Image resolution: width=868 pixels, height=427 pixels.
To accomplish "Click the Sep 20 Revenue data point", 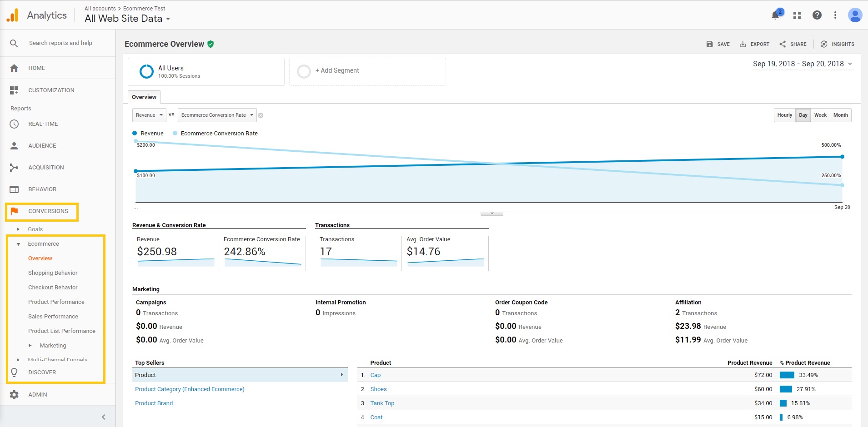I will coord(842,157).
